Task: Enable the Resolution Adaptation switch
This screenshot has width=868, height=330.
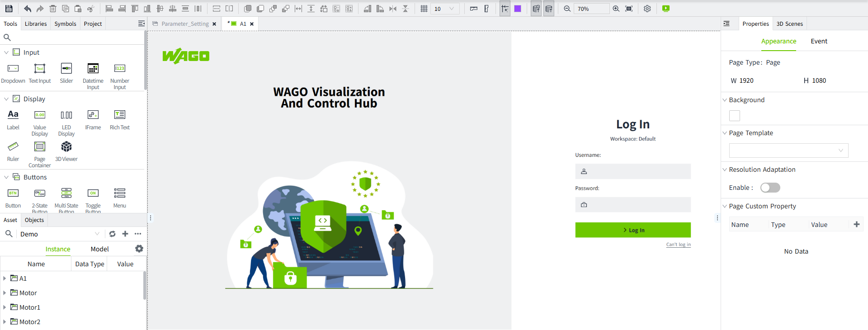Action: click(770, 188)
